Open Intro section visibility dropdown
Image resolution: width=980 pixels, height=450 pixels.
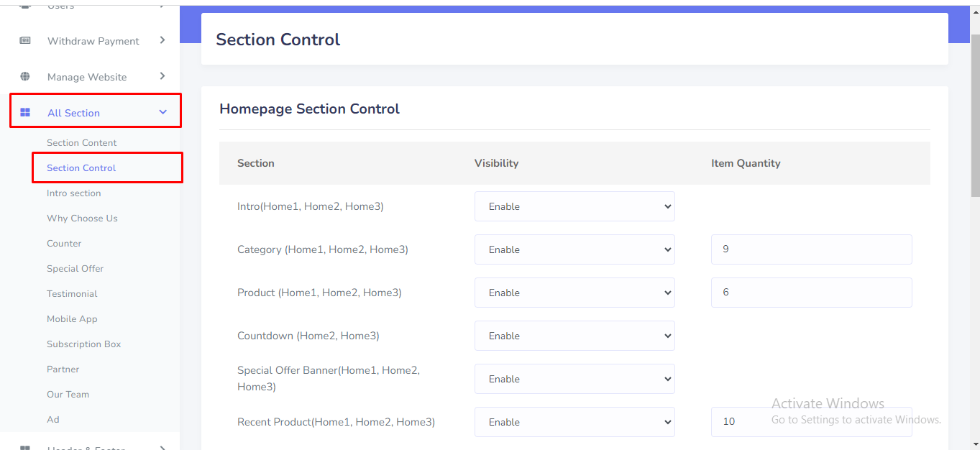click(x=574, y=206)
